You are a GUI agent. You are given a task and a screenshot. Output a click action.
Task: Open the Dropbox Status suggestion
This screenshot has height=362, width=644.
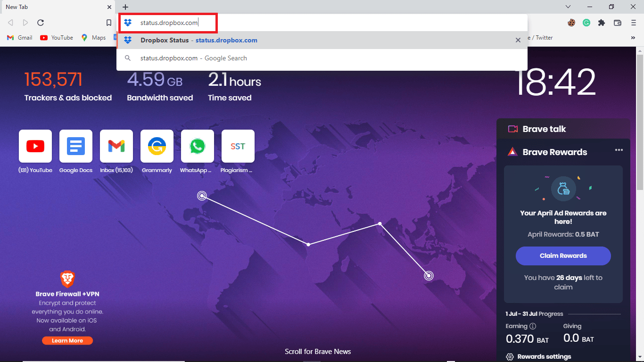click(x=322, y=40)
